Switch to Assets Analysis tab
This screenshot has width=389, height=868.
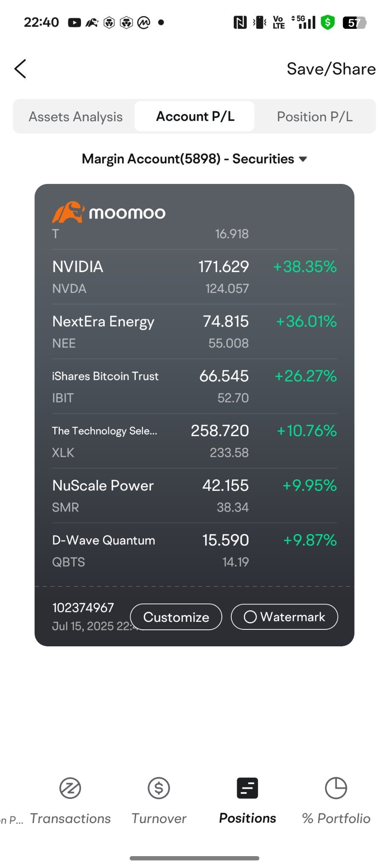(x=76, y=117)
